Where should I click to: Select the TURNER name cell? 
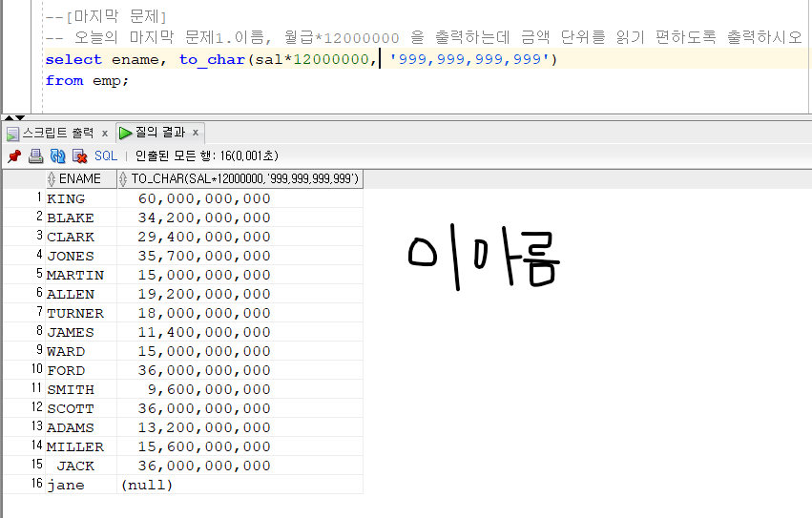click(81, 314)
